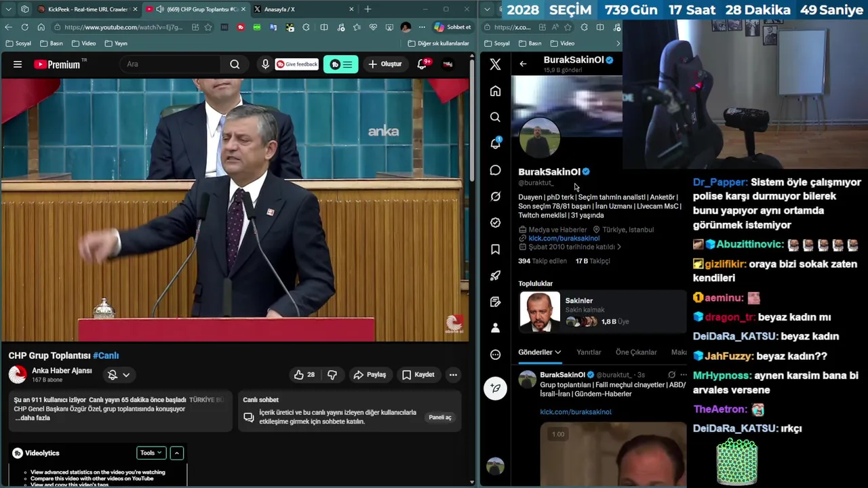The width and height of the screenshot is (868, 488).
Task: Open the Anka Haber Ajansı channel avatar
Action: 18,374
